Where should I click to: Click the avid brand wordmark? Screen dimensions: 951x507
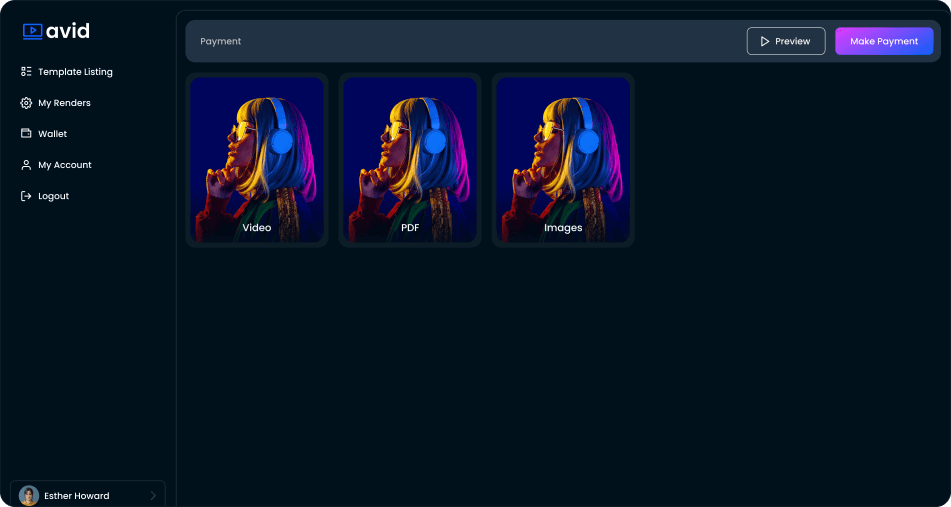tap(69, 31)
